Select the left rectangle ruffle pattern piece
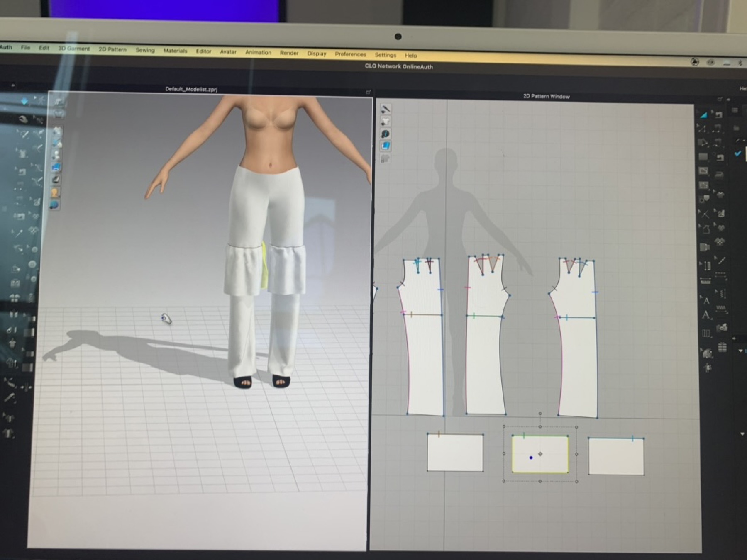This screenshot has height=560, width=747. point(455,452)
